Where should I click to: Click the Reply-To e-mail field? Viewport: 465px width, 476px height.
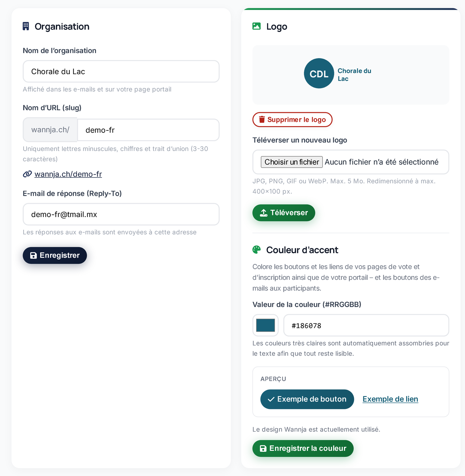click(x=121, y=214)
